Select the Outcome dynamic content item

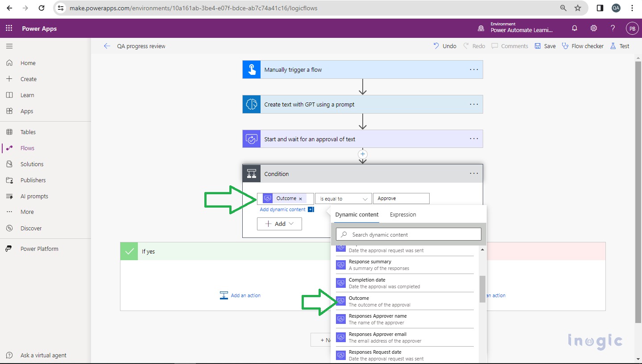pyautogui.click(x=405, y=301)
